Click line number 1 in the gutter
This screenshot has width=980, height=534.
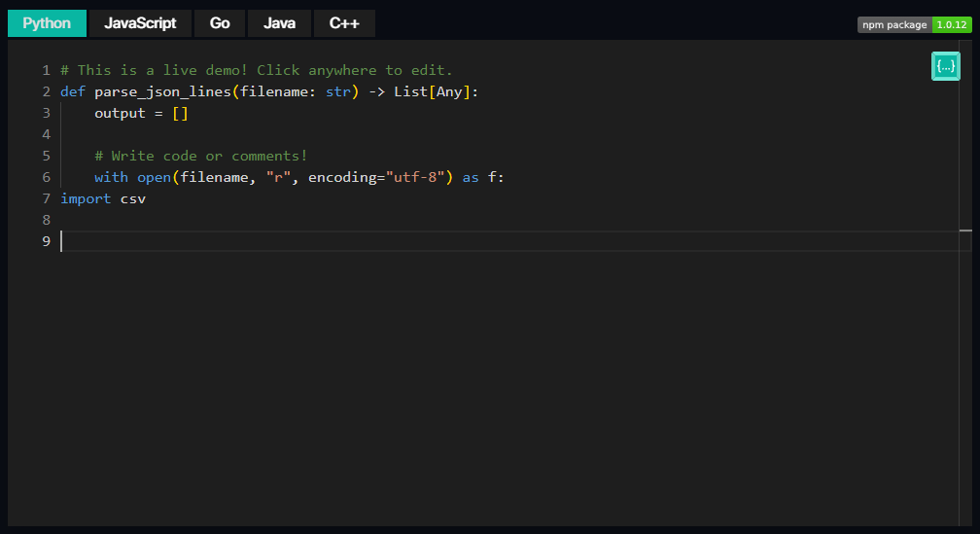[46, 70]
